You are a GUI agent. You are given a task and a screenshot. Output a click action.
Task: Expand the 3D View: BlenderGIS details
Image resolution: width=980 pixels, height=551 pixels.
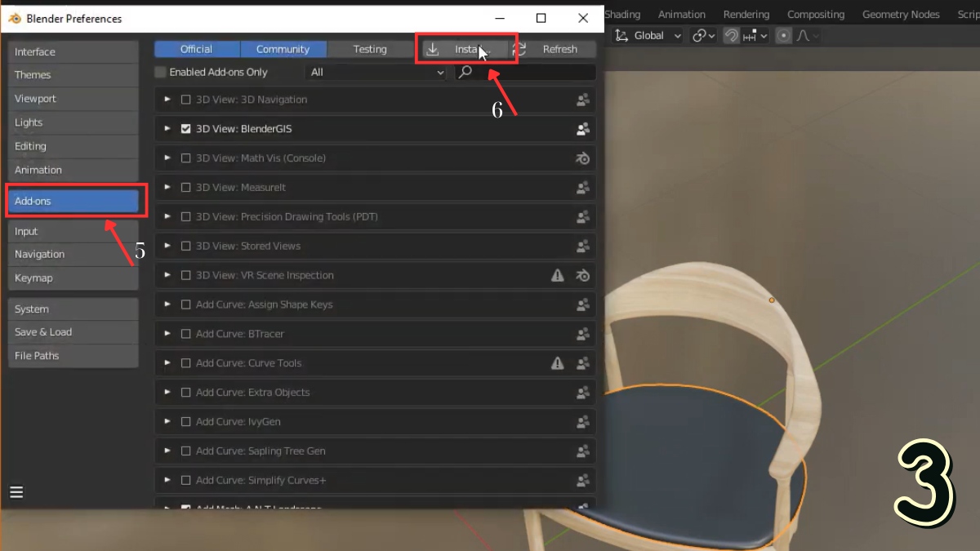click(167, 129)
